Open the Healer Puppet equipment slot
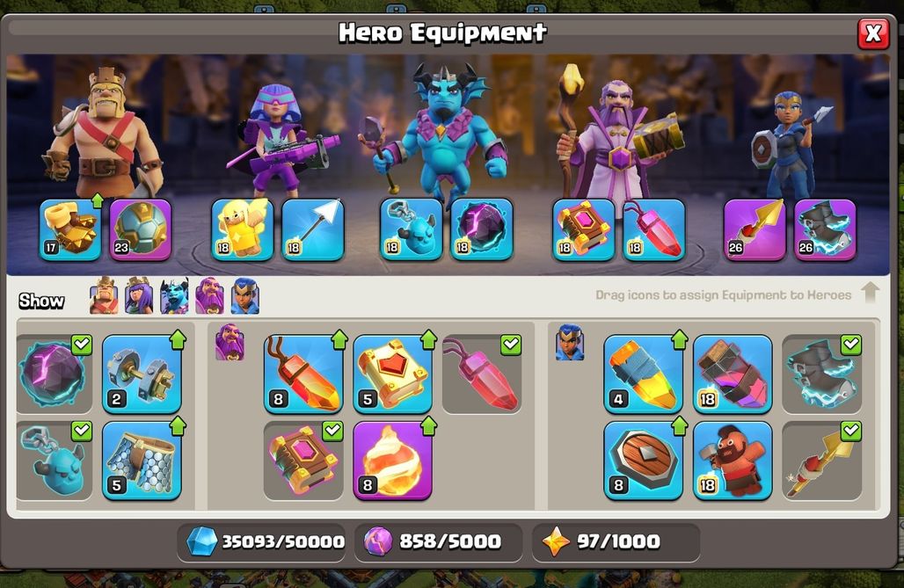The image size is (904, 588). point(242,230)
